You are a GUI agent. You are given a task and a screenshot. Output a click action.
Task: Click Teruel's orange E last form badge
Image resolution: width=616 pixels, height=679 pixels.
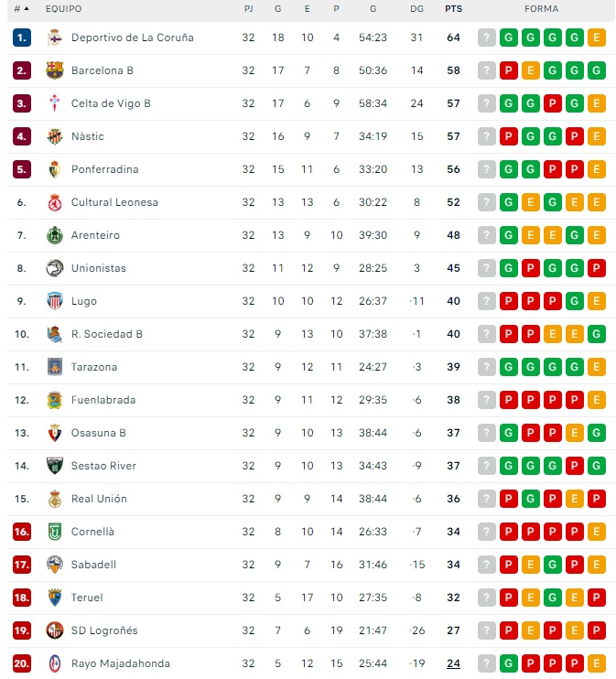597,598
